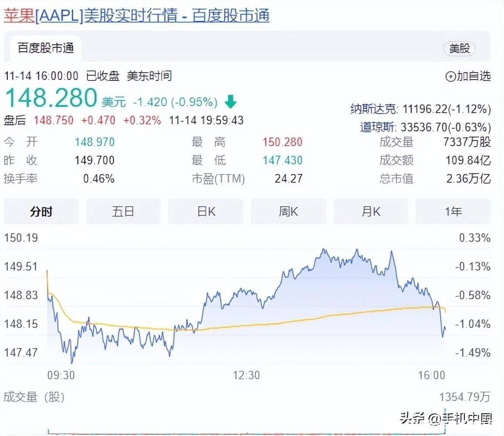504x436 pixels.
Task: Click the after-hours change +0.470
Action: point(98,121)
